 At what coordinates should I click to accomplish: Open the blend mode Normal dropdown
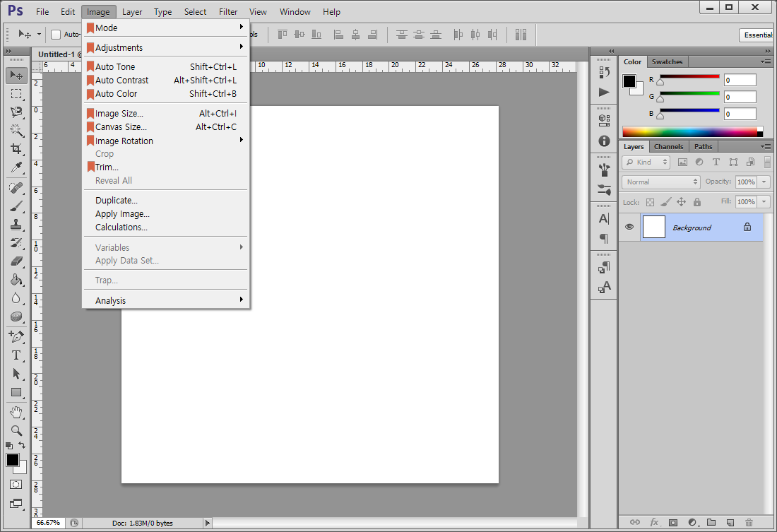(660, 182)
